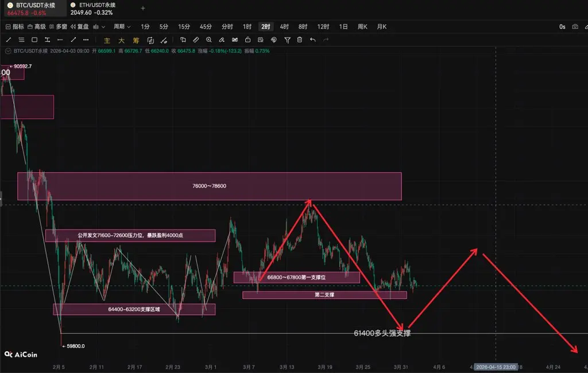Select the arrow line drawing tool
This screenshot has height=373, width=588.
(73, 40)
